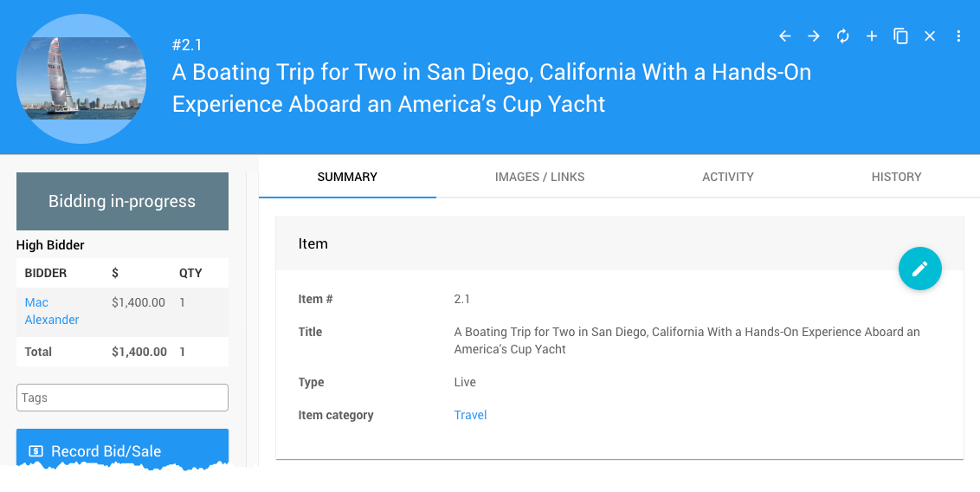980x492 pixels.
Task: Switch to the Summary tab
Action: click(x=347, y=177)
